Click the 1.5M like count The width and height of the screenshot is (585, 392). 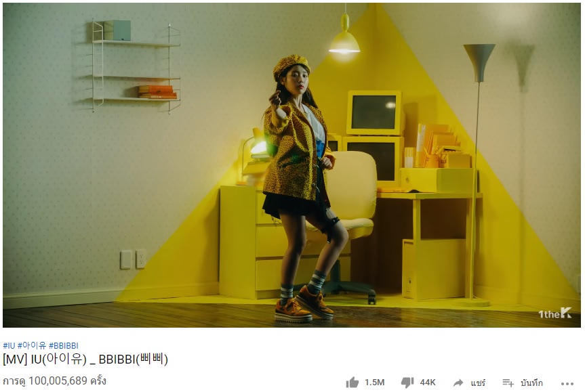pyautogui.click(x=374, y=383)
